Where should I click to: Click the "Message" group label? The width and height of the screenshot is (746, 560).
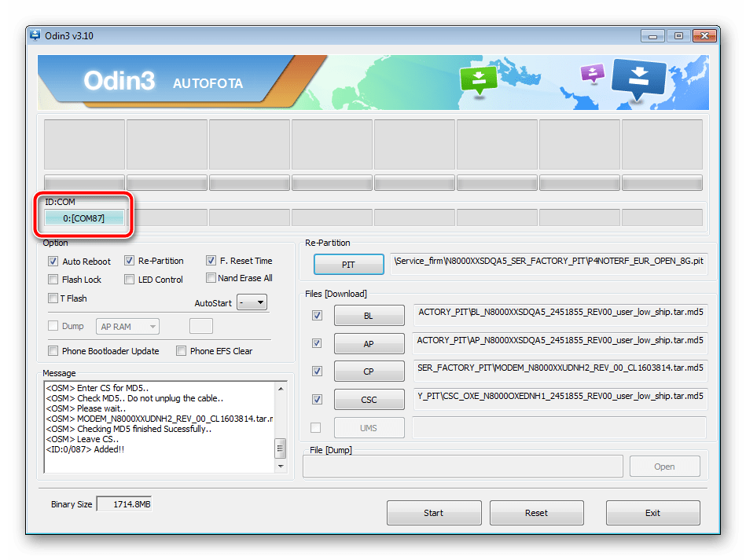59,373
